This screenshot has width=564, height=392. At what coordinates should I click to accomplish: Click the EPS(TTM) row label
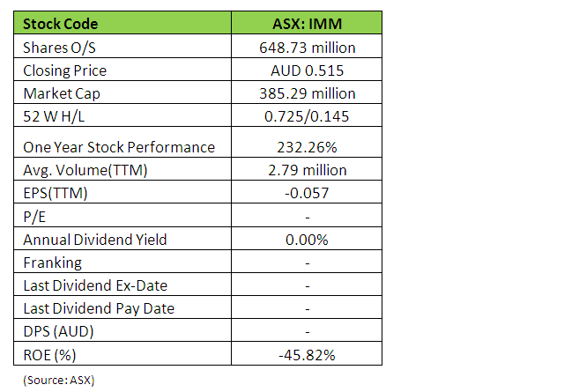coord(57,193)
